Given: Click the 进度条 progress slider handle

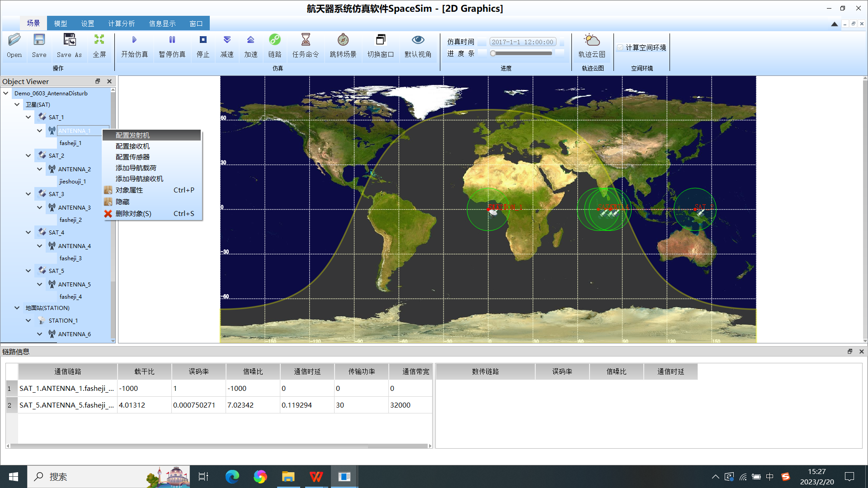Looking at the screenshot, I should click(493, 53).
